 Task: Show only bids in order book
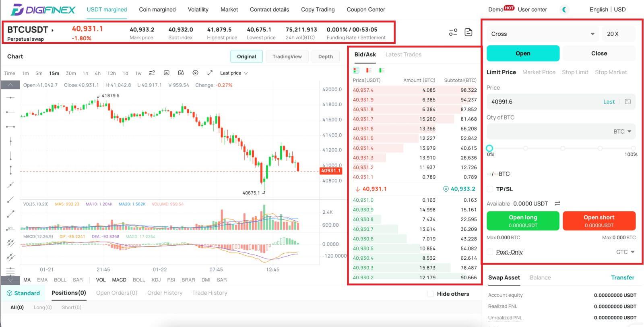pyautogui.click(x=381, y=70)
